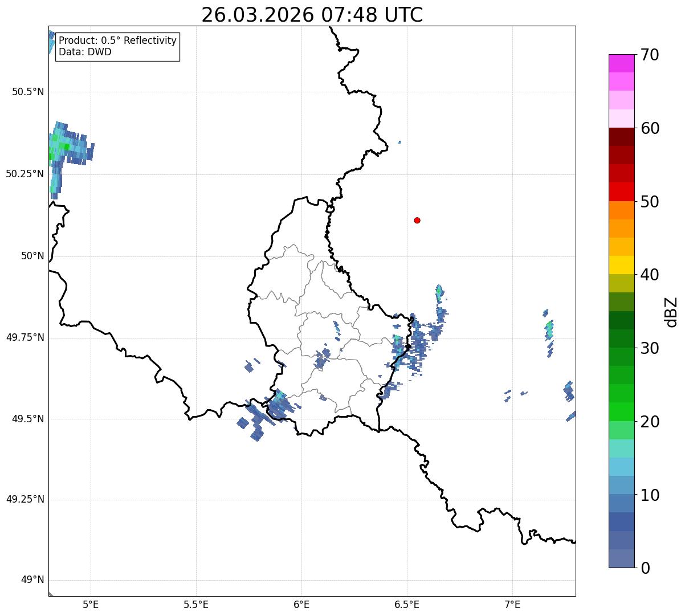Select the 49.25°N latitude label
The image size is (685, 616).
click(x=25, y=500)
